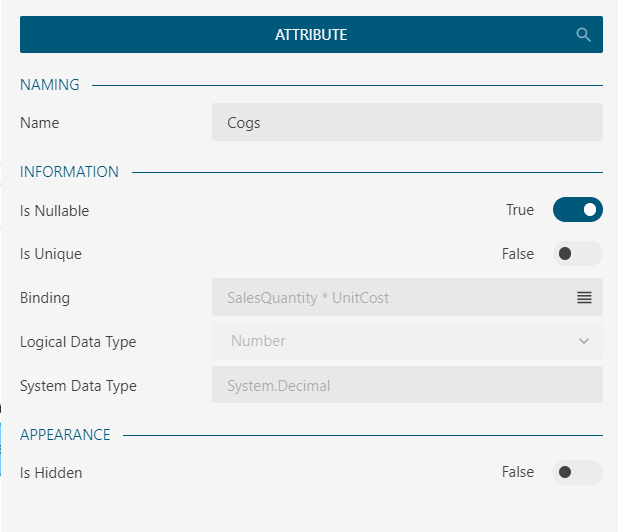Click the Is Hidden label
This screenshot has height=532, width=618.
[51, 472]
